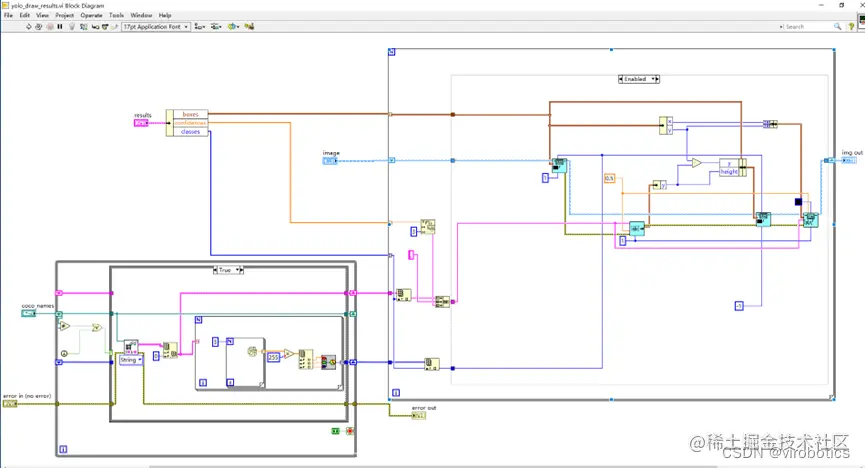
Task: Open the Tools menu
Action: click(x=116, y=15)
